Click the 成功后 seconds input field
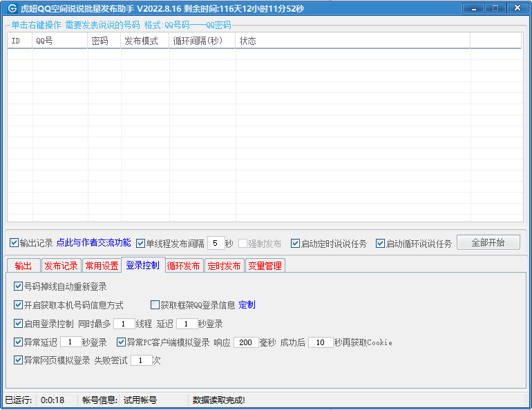Image resolution: width=532 pixels, height=410 pixels. [321, 342]
